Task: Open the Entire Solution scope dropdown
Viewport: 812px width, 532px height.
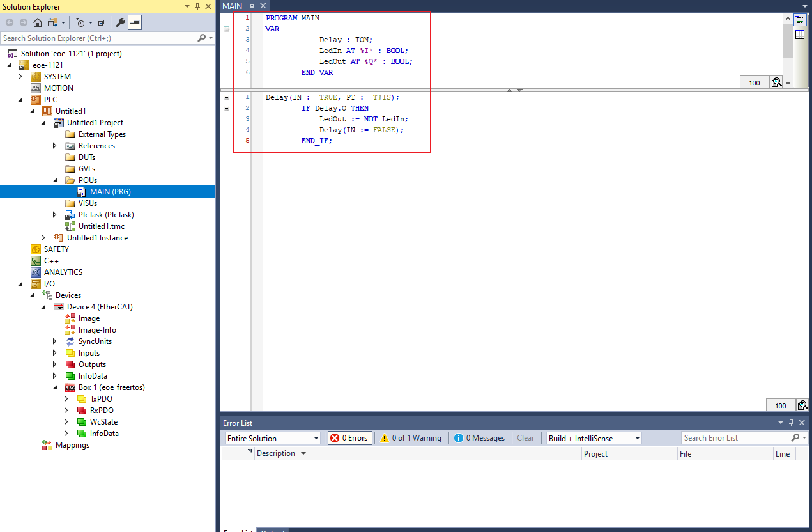Action: pyautogui.click(x=272, y=438)
